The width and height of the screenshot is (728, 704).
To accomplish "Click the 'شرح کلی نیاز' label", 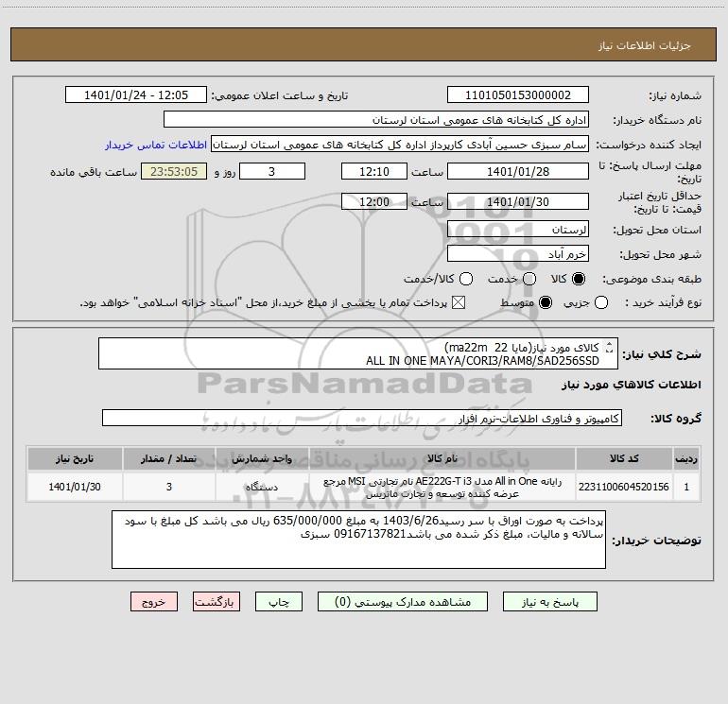I will point(662,354).
